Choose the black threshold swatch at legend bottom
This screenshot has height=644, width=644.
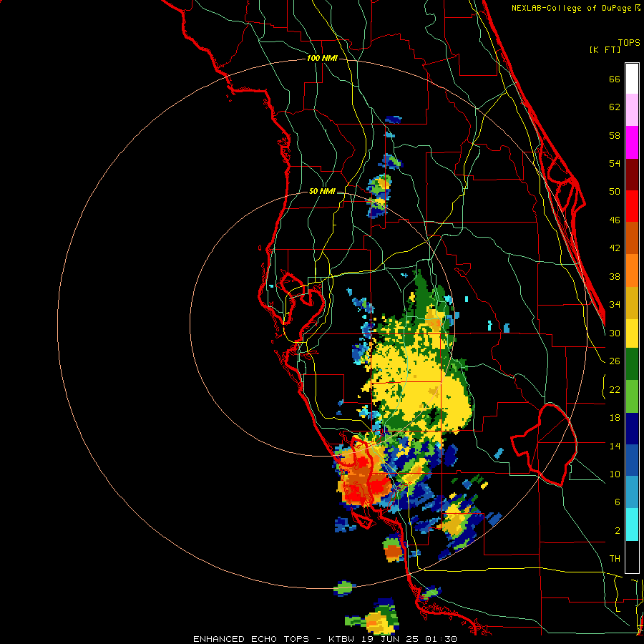coord(632,557)
